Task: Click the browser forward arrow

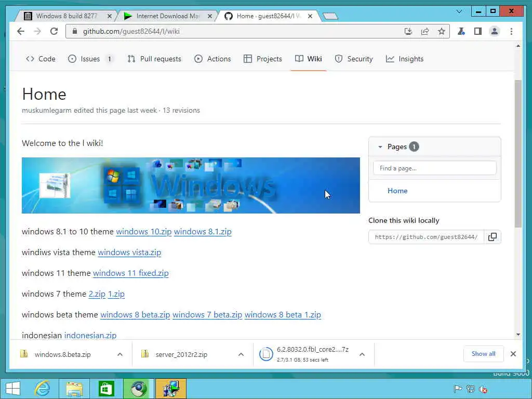Action: [37, 32]
